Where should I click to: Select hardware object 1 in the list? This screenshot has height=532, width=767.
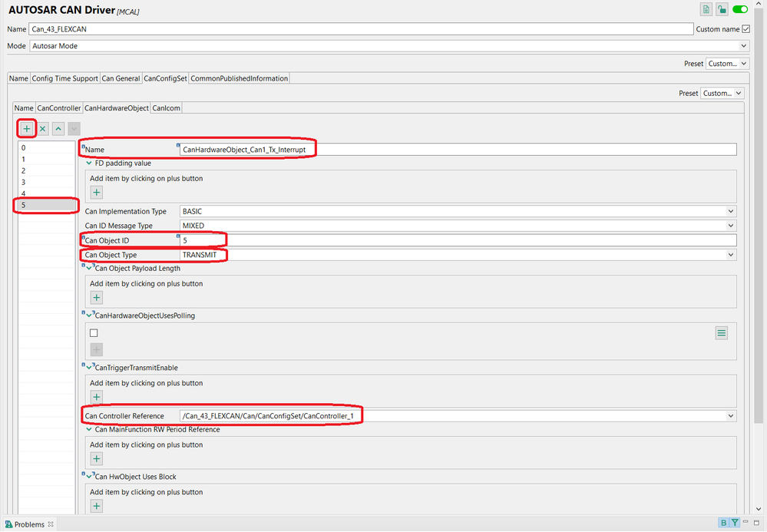coord(47,160)
